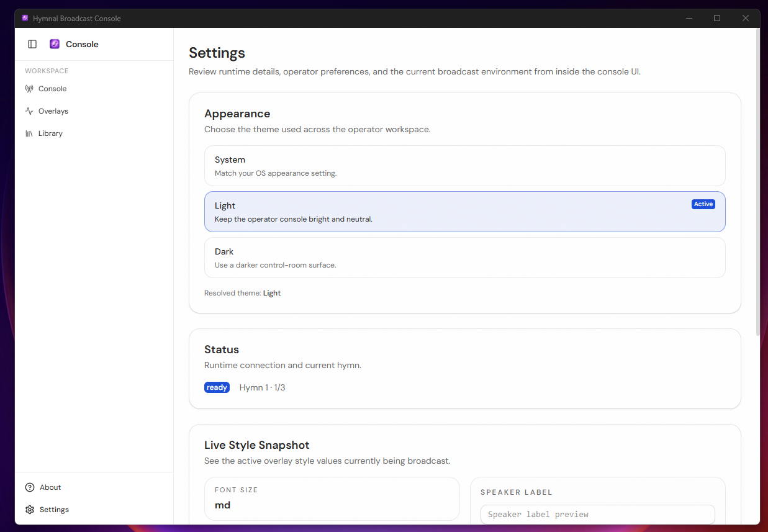Open the Library page
Viewport: 768px width, 532px height.
[94, 133]
